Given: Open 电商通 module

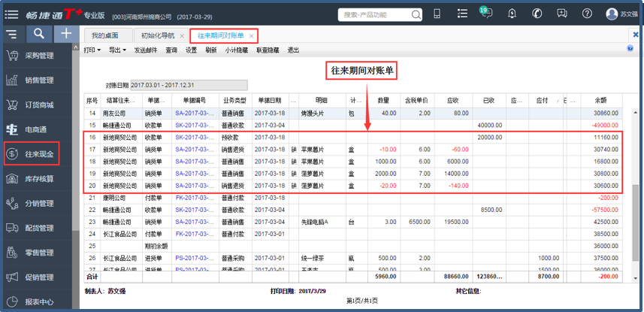Looking at the screenshot, I should coord(36,130).
